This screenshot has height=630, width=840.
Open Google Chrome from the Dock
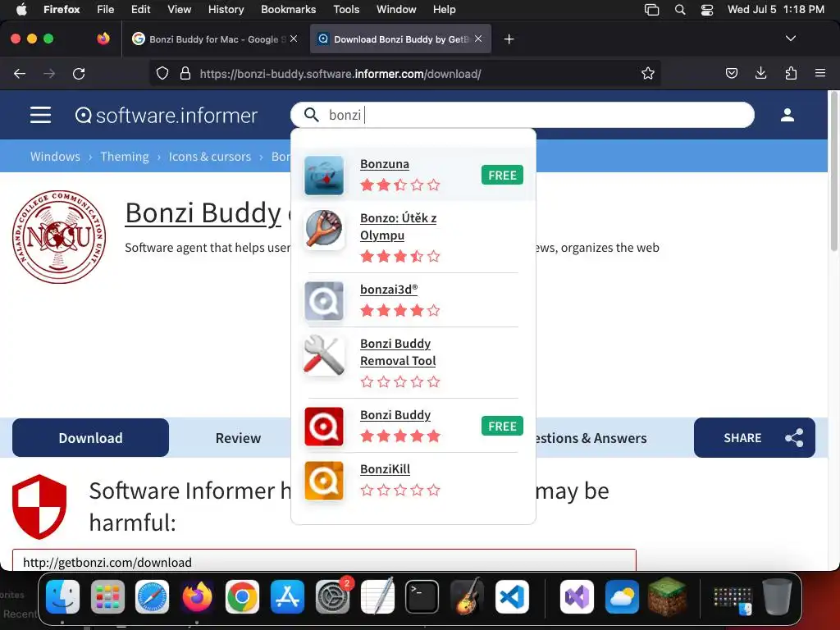tap(242, 597)
